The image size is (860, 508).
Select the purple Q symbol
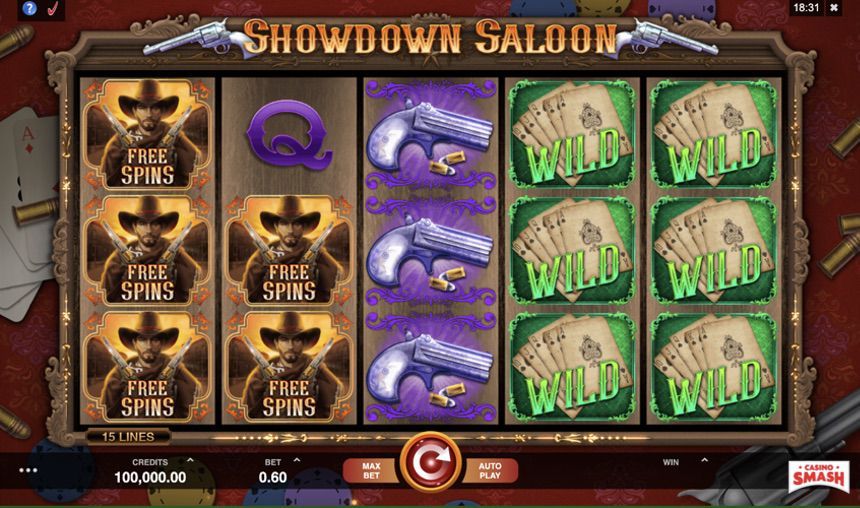pos(290,134)
